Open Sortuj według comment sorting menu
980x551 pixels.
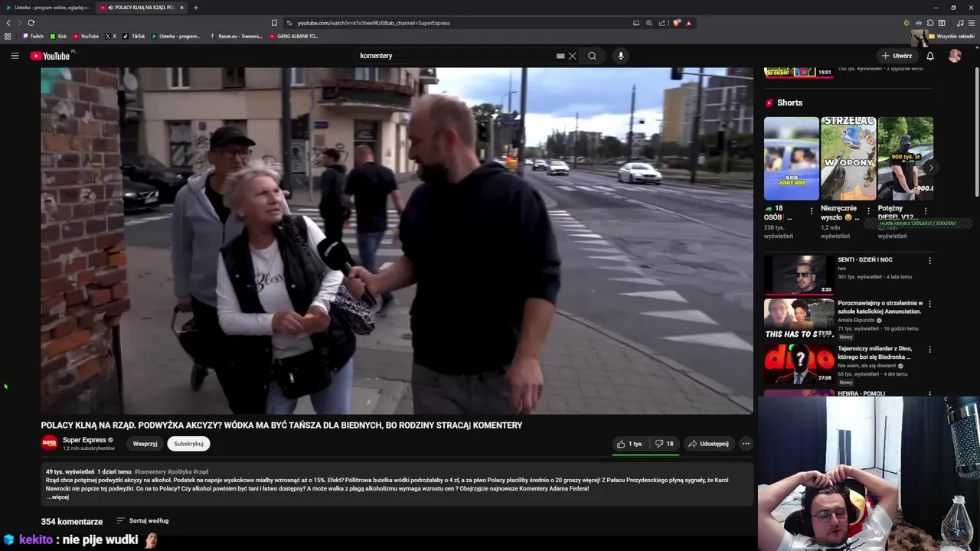tap(142, 521)
